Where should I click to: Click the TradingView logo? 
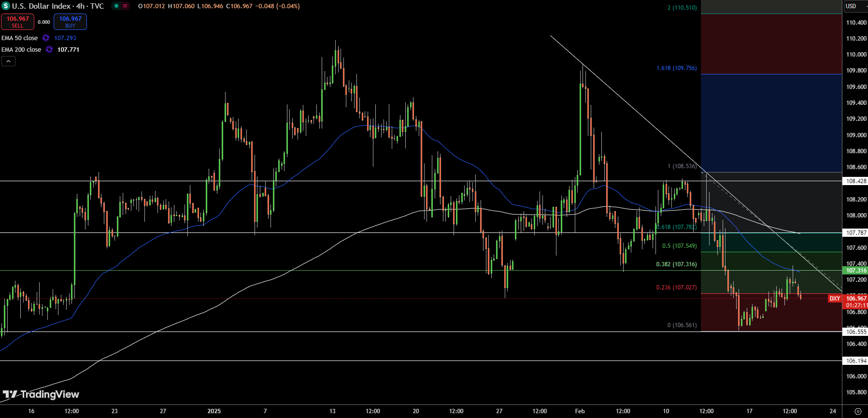41,394
